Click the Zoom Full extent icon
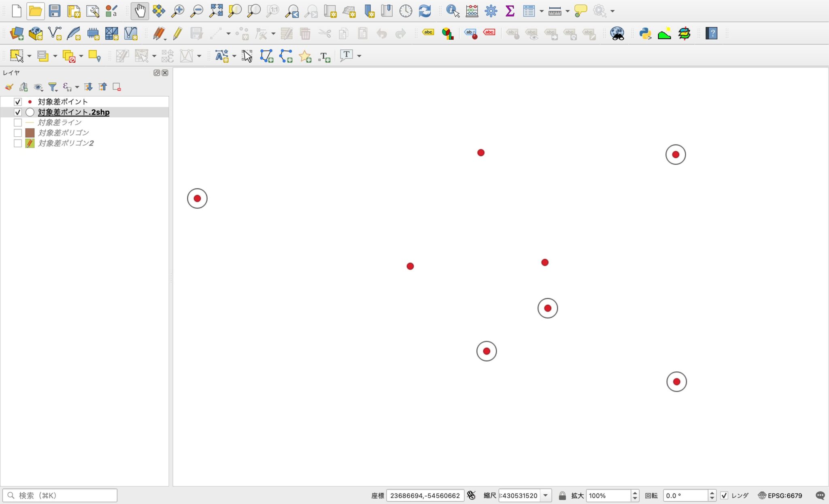The image size is (829, 504). (216, 11)
